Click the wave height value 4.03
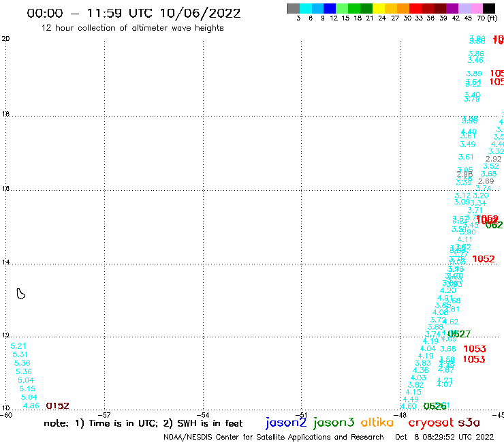Screen dimensions: 504x443 (x=418, y=378)
